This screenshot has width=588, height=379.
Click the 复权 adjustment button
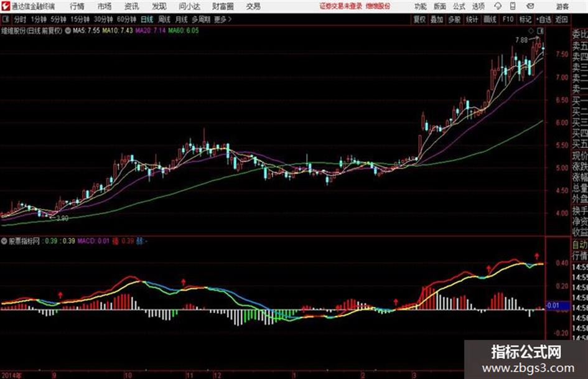click(x=419, y=19)
